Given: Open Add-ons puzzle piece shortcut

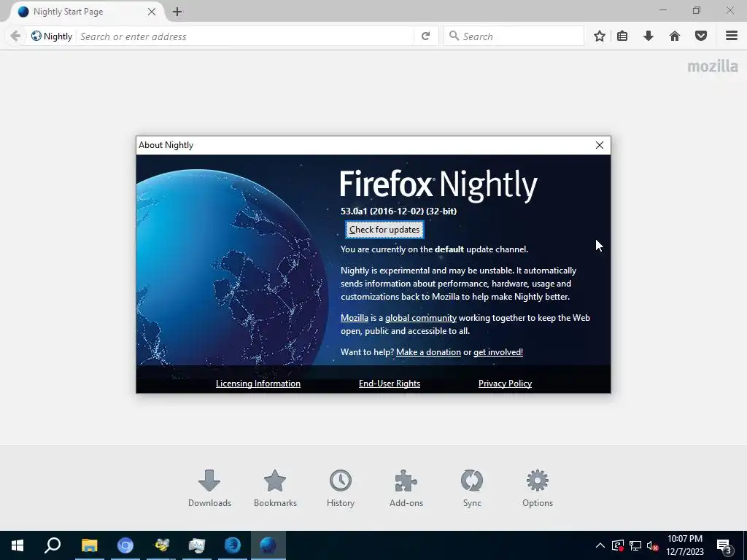Looking at the screenshot, I should 406,489.
